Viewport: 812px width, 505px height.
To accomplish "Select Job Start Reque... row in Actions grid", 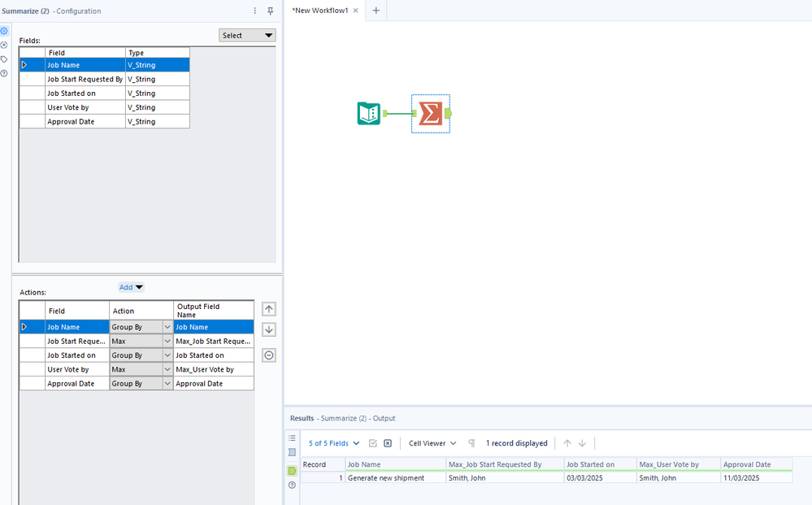I will (76, 342).
